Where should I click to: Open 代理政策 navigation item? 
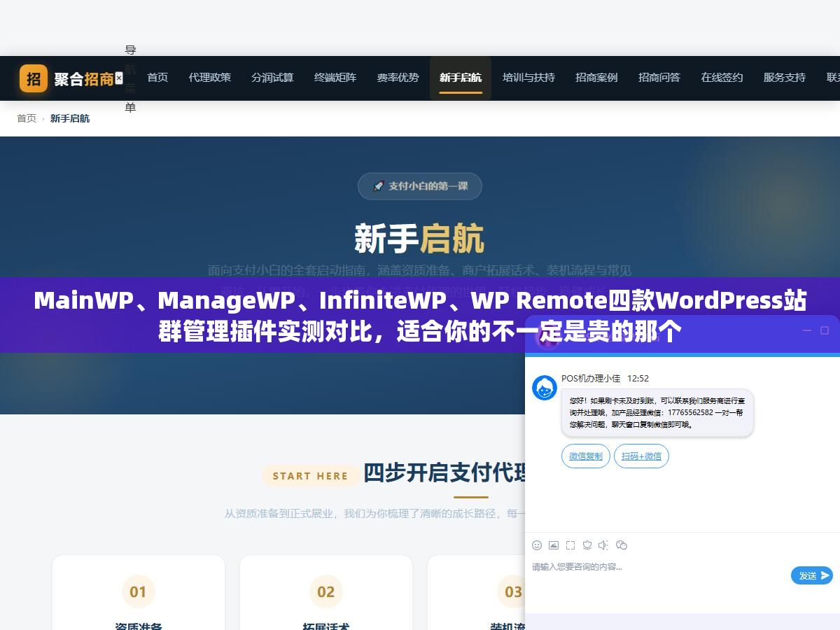(x=210, y=78)
